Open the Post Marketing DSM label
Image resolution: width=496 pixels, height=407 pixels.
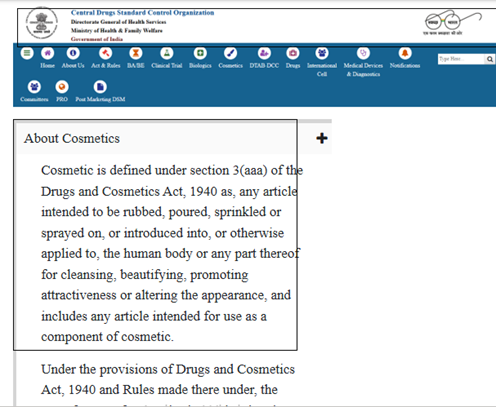(x=100, y=99)
